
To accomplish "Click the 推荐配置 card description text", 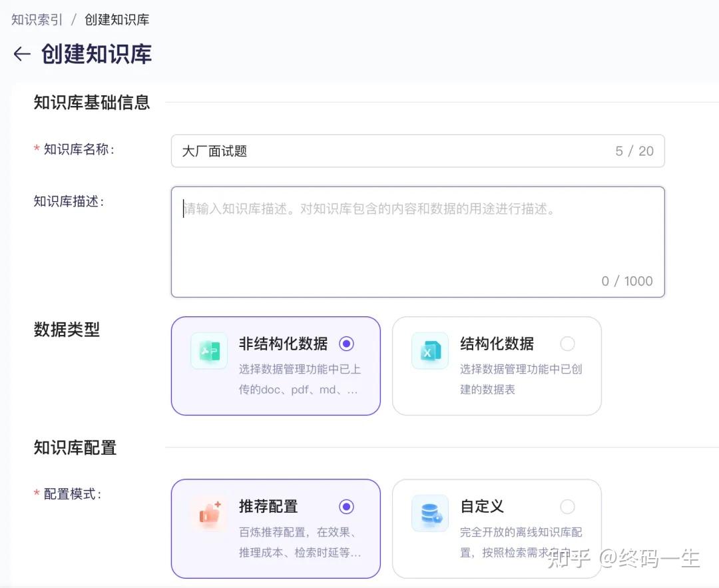I will point(300,542).
